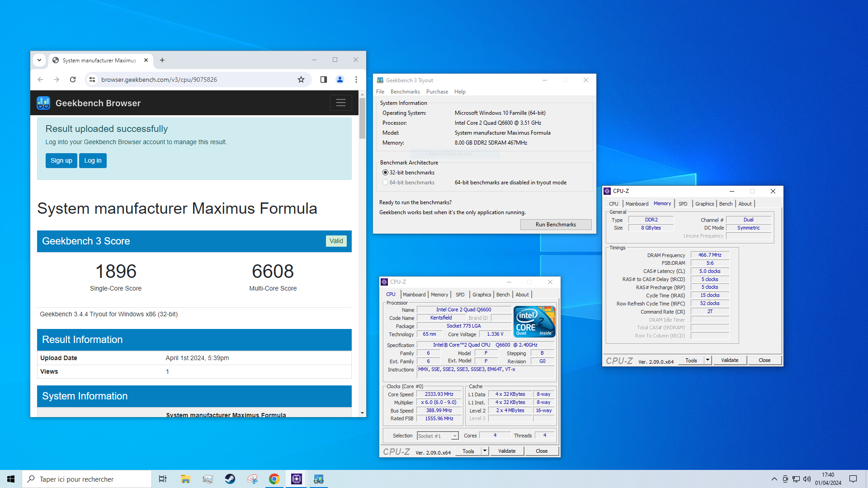Click Close button in CPU-Z CPU window
This screenshot has height=488, width=868.
pos(542,451)
